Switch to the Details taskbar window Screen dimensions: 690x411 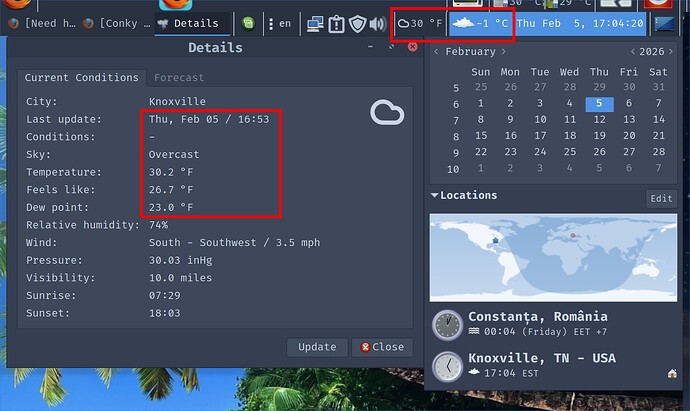193,23
